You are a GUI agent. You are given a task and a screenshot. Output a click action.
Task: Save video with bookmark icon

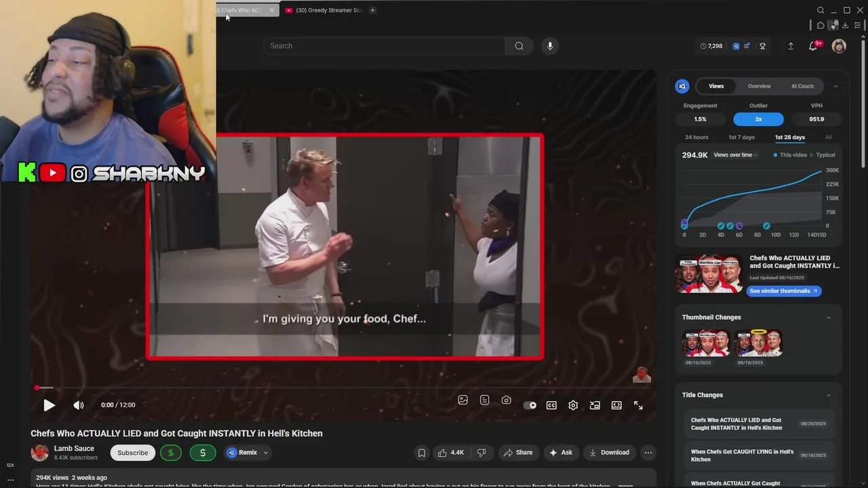tap(422, 453)
